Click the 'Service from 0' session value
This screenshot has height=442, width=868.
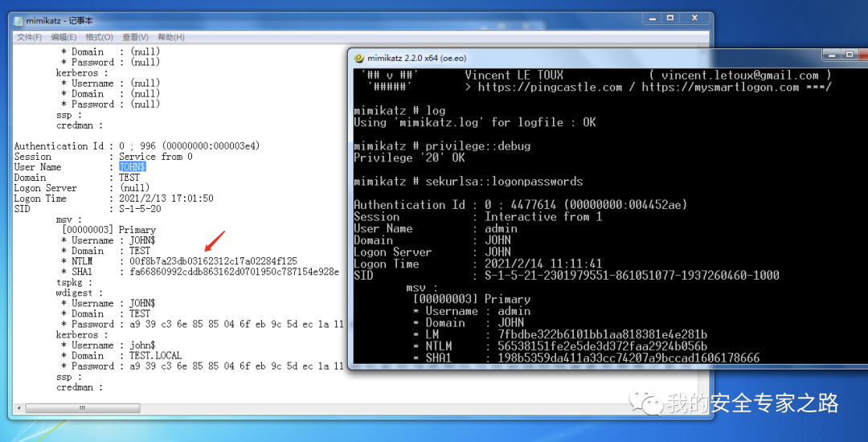(156, 157)
